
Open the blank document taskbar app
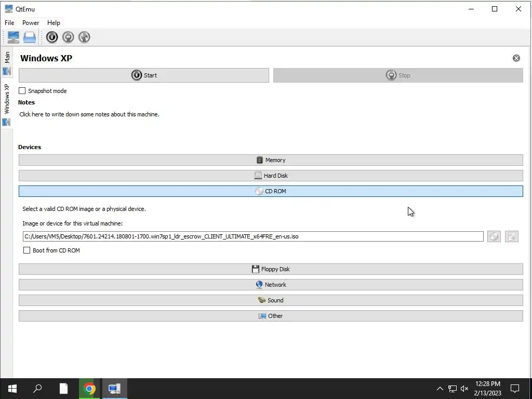63,389
